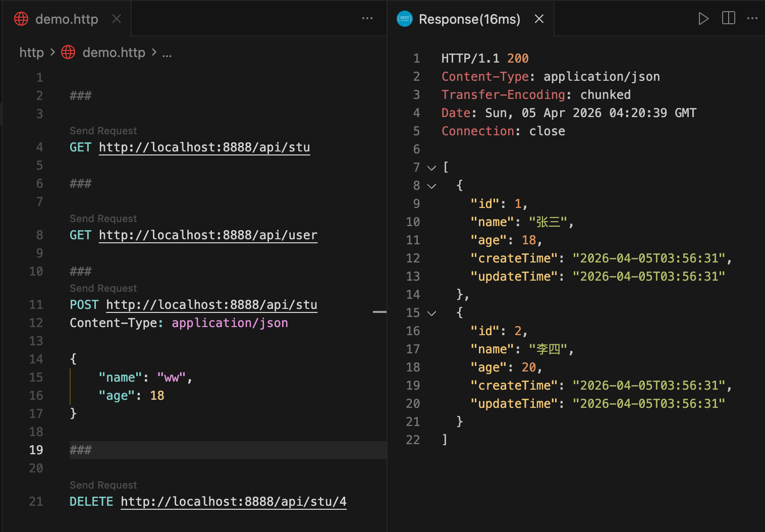Click the ### separator on line 19
The image size is (765, 532).
pyautogui.click(x=81, y=450)
